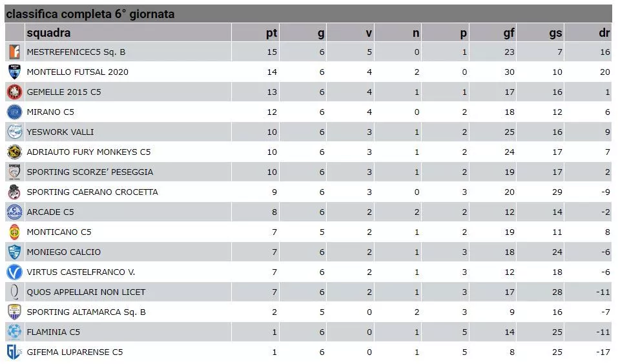Viewport: 618px width, 364px height.
Task: Click the GIFEMA LUPARENSE C5 logo
Action: point(15,352)
